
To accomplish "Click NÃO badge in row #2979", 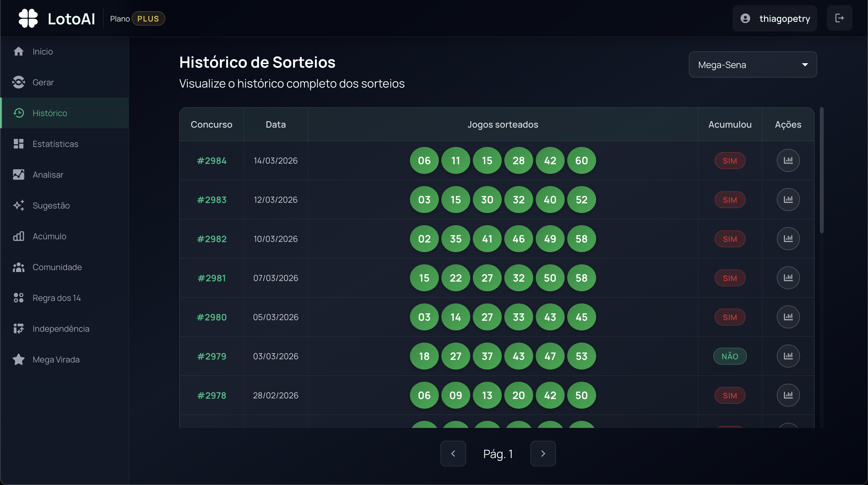I will pyautogui.click(x=730, y=356).
